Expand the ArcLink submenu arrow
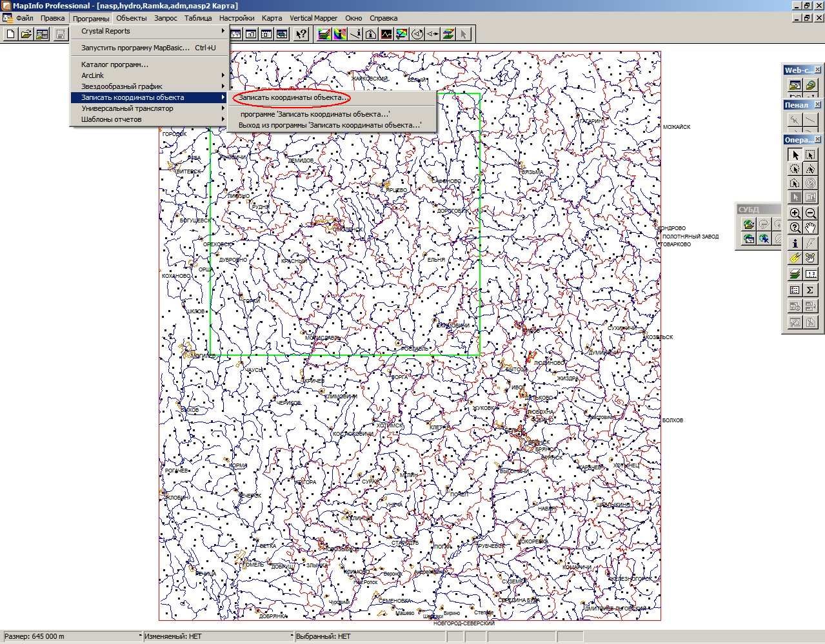 tap(223, 75)
